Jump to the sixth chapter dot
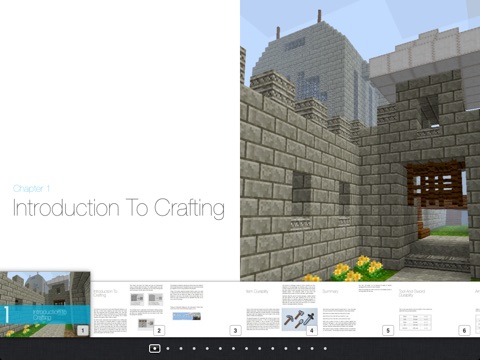The image size is (480, 360). point(220,349)
